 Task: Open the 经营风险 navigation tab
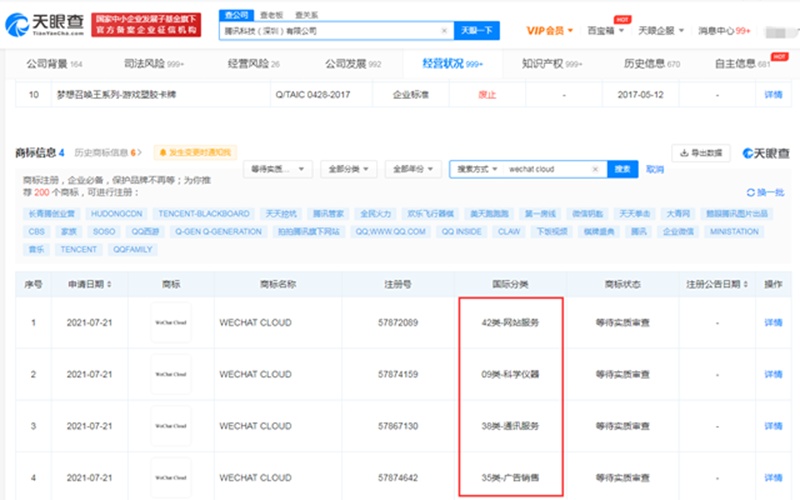254,64
